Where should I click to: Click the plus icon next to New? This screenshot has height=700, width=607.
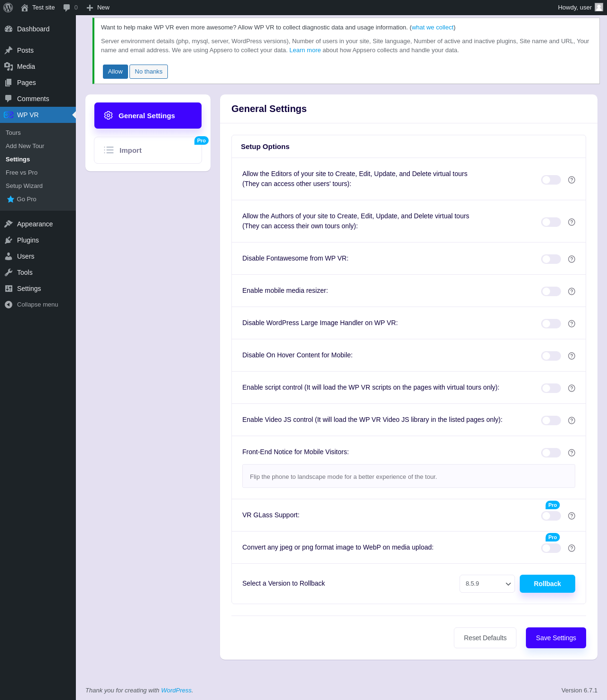click(90, 8)
